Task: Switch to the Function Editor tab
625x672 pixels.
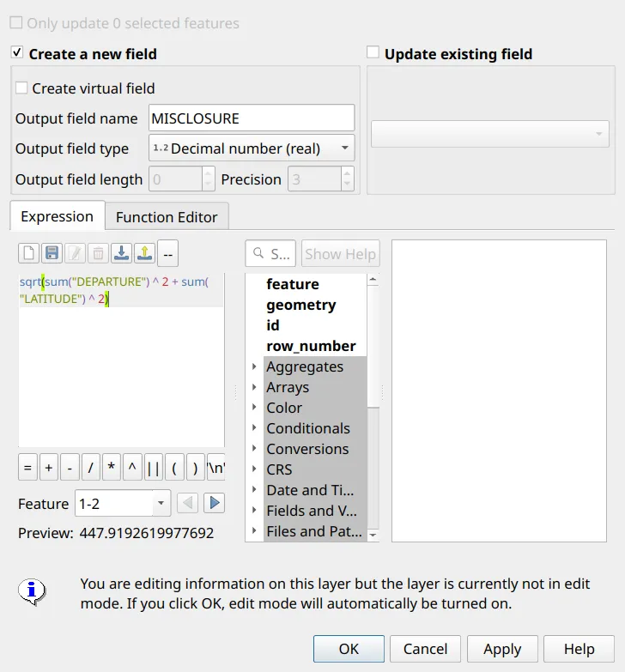Action: (167, 217)
